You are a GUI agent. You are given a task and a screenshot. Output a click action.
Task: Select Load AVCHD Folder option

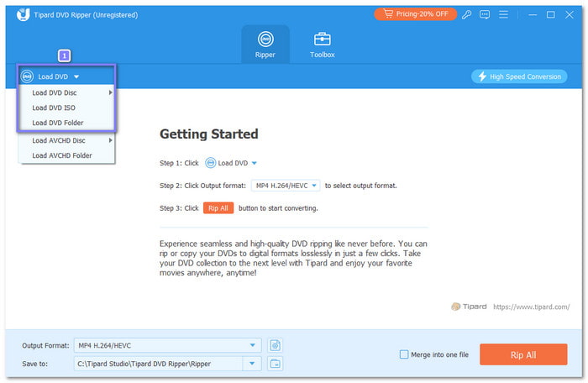pyautogui.click(x=61, y=155)
